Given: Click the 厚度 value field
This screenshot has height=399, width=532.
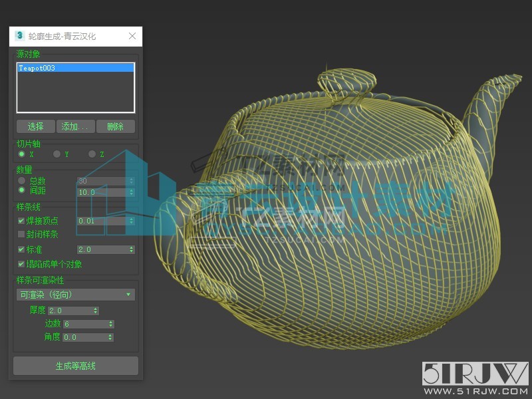Looking at the screenshot, I should (x=70, y=311).
